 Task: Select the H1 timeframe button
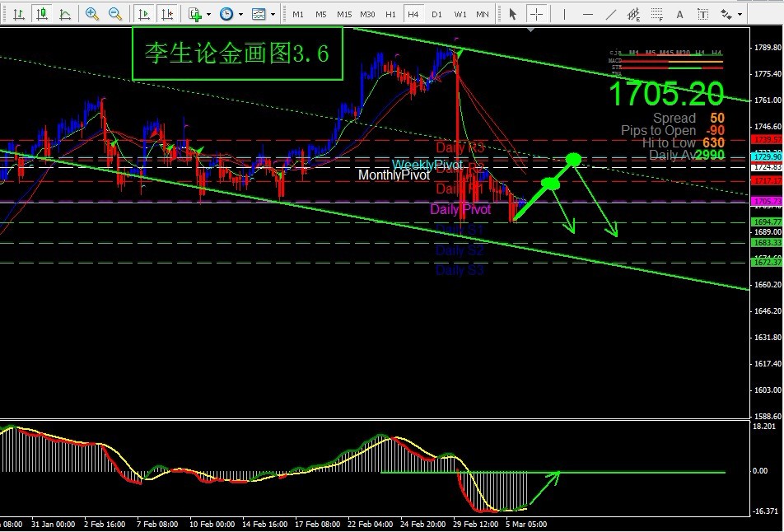point(390,15)
